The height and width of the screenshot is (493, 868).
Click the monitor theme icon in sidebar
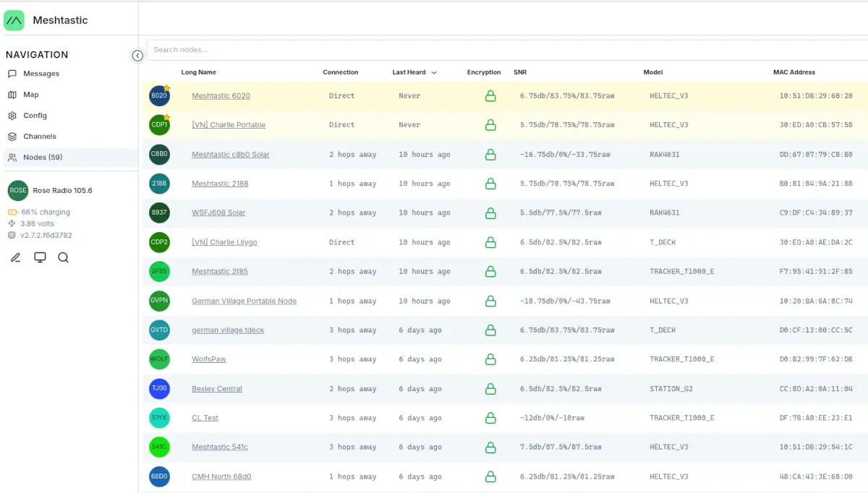[40, 257]
